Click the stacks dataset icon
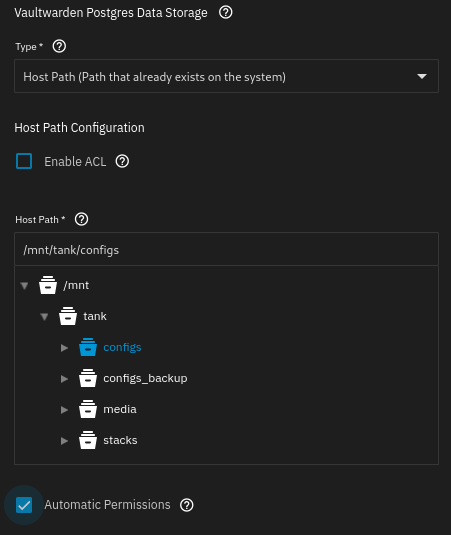Image resolution: width=451 pixels, height=535 pixels. [88, 440]
